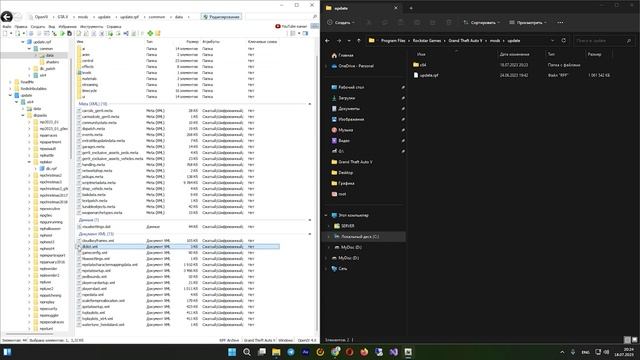This screenshot has width=640, height=360.
Task: Open Создать dropdown in File Explorer
Action: [341, 23]
